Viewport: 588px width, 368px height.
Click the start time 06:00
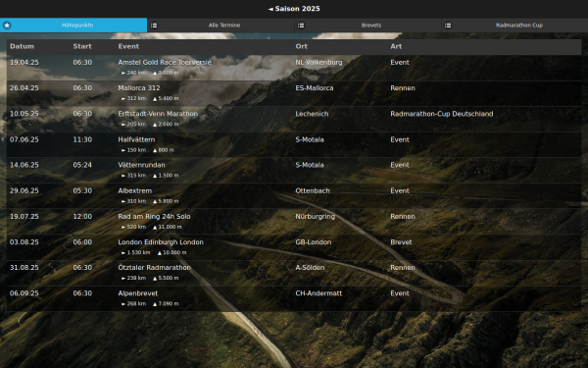click(x=82, y=242)
